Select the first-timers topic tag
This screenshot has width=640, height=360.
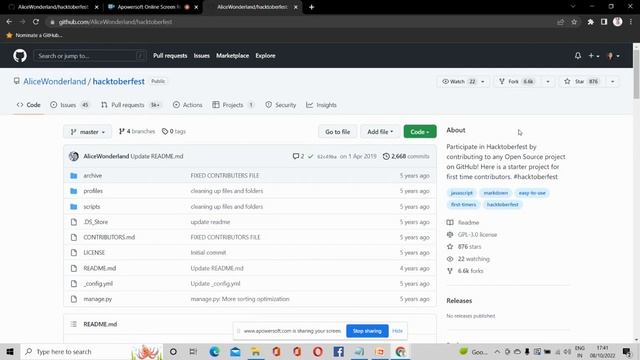coord(463,204)
